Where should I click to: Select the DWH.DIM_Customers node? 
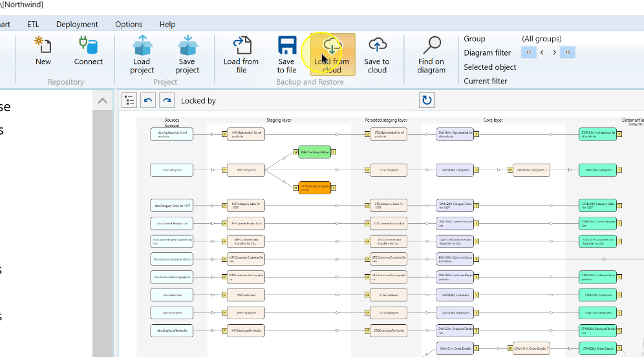coord(455,295)
